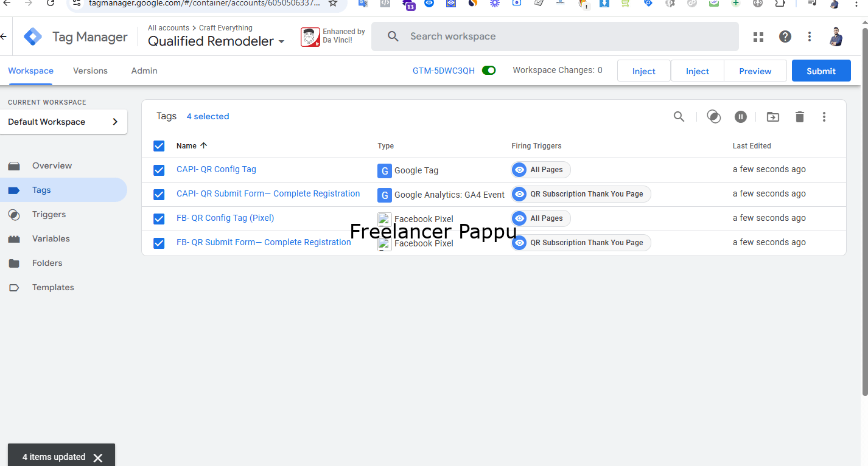
Task: Click the Inject button adjacent to Preview
Action: (x=698, y=71)
